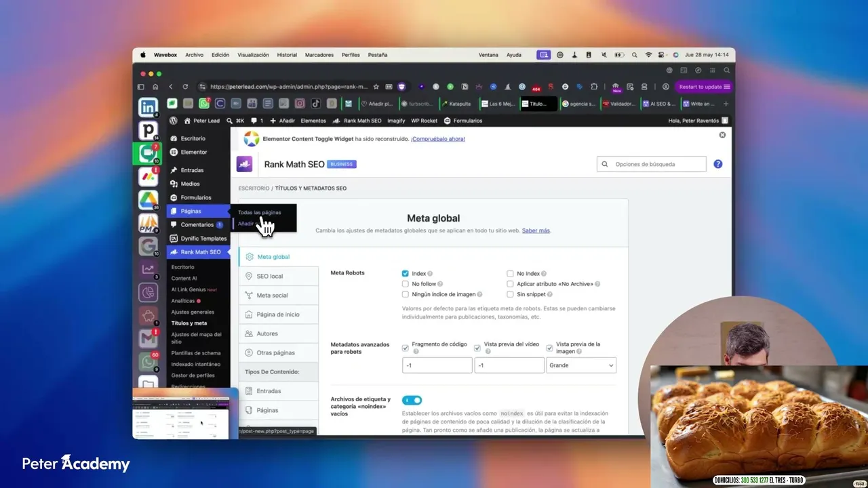The image size is (868, 488).
Task: Open the Wi-Fi status menu
Action: [x=648, y=55]
